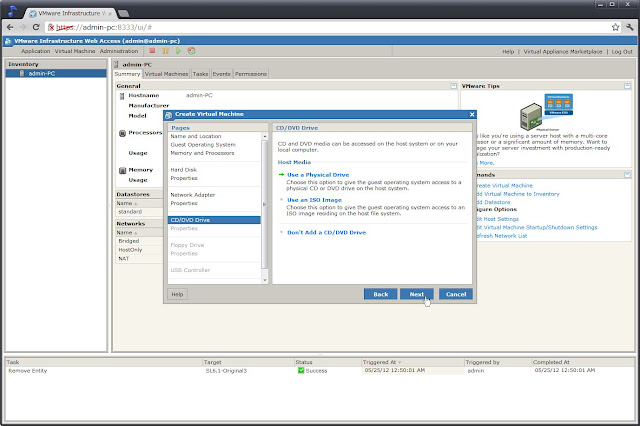Click the Create Virtual Machine dialog title icon
Image resolution: width=640 pixels, height=426 pixels.
click(x=169, y=115)
